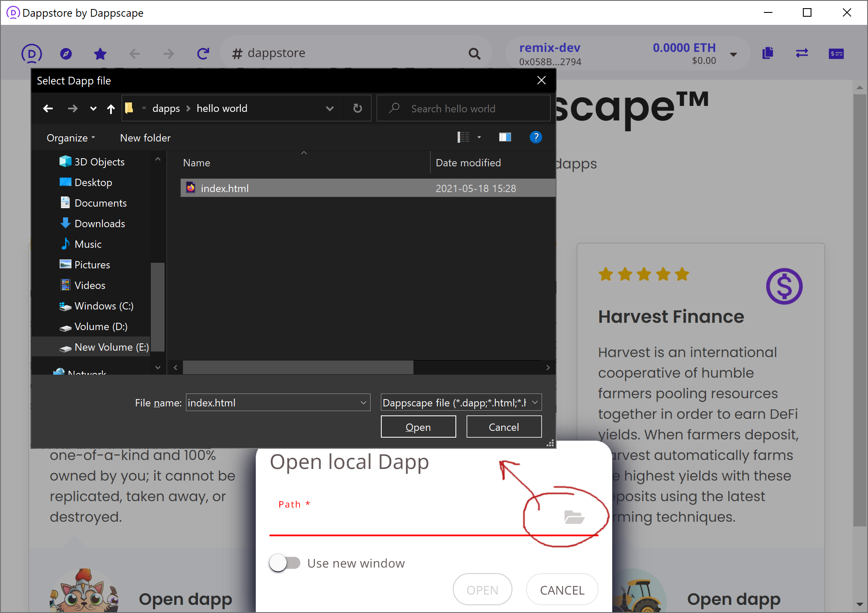Open the Organize menu
This screenshot has width=868, height=613.
click(71, 138)
